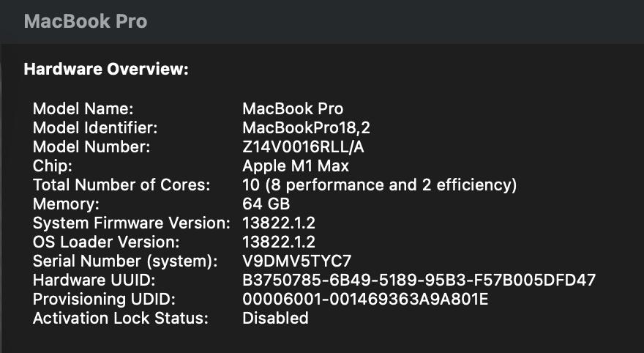Select the Provisioning UDID value
This screenshot has height=353, width=644.
click(365, 299)
